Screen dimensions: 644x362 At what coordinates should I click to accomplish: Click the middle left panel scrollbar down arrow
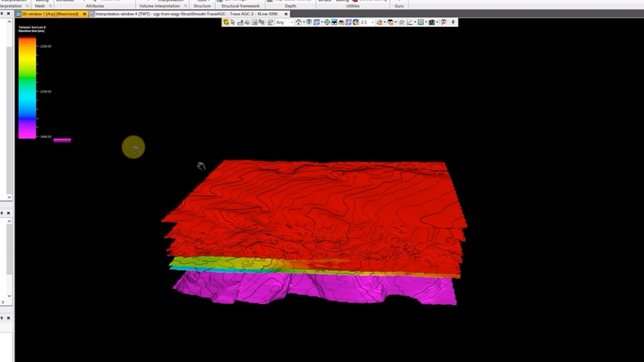click(x=9, y=295)
